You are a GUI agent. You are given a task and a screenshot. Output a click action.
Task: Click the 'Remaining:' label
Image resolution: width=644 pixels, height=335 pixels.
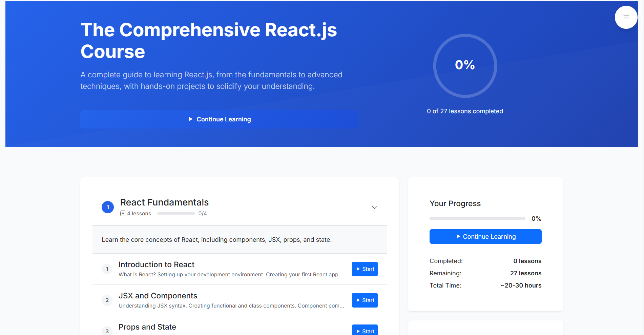[x=445, y=273]
